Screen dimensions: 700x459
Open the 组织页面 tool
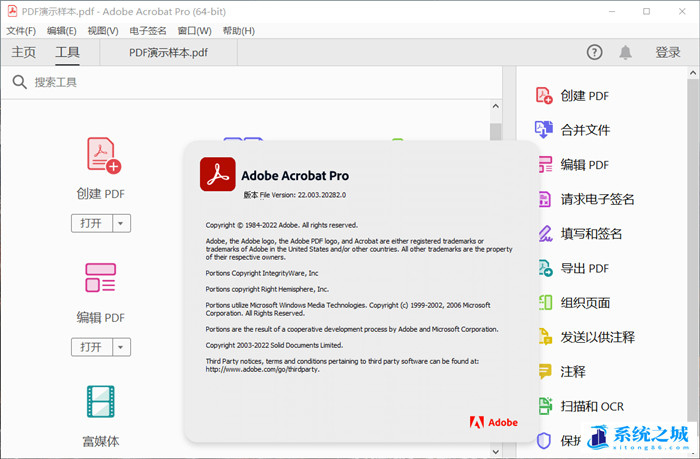pos(544,303)
